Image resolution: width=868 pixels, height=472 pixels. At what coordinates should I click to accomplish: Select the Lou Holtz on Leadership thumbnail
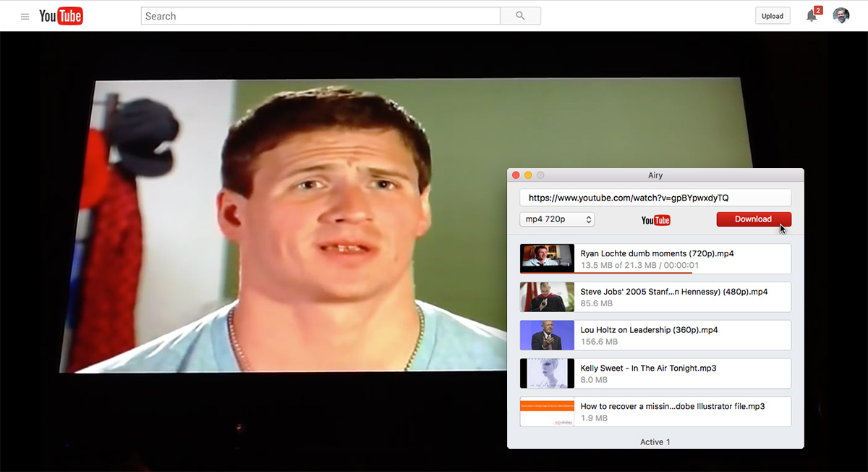click(x=547, y=335)
